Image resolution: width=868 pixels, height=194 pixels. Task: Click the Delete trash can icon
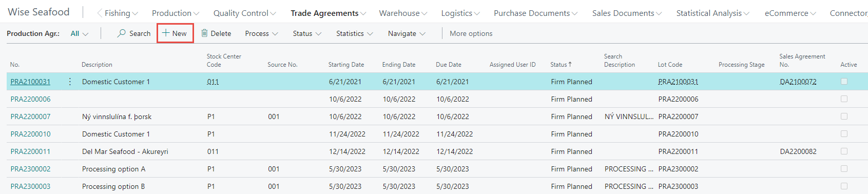pyautogui.click(x=204, y=33)
